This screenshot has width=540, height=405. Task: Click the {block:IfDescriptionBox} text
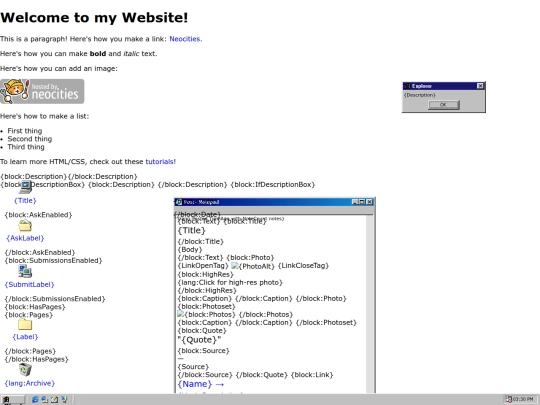[x=273, y=185]
